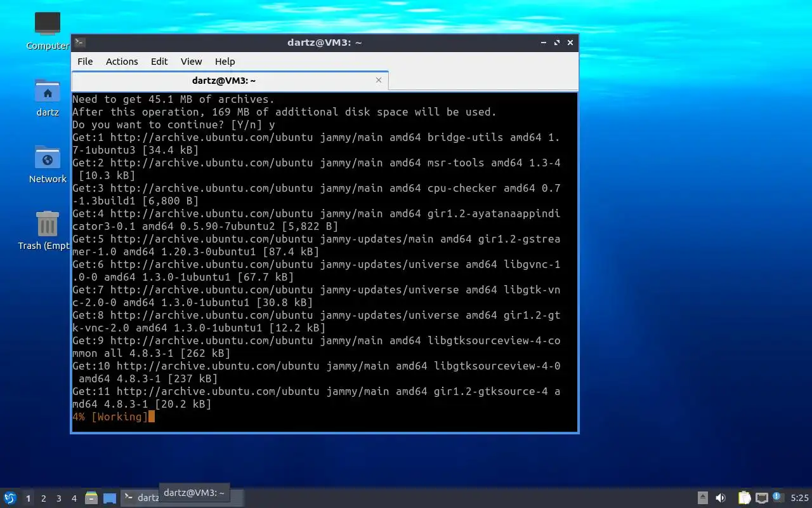
Task: Click the Get:11 gir1.2-gtksource-4 line
Action: pos(316,398)
